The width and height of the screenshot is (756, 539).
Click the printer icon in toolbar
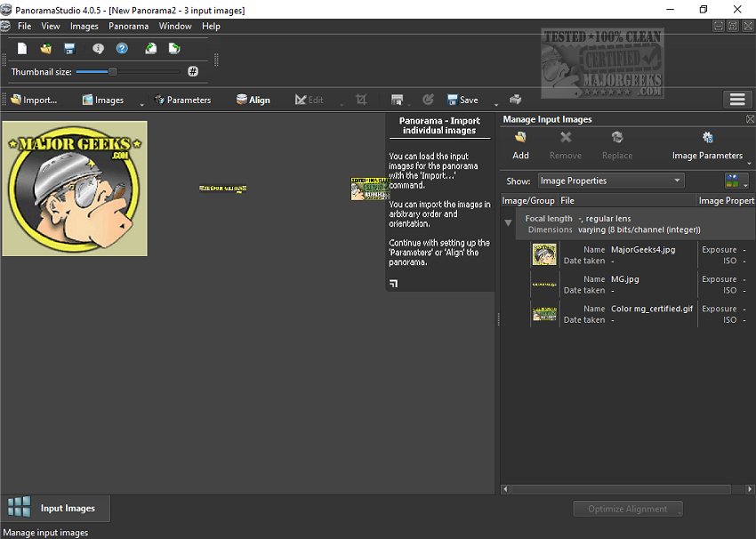pyautogui.click(x=516, y=100)
